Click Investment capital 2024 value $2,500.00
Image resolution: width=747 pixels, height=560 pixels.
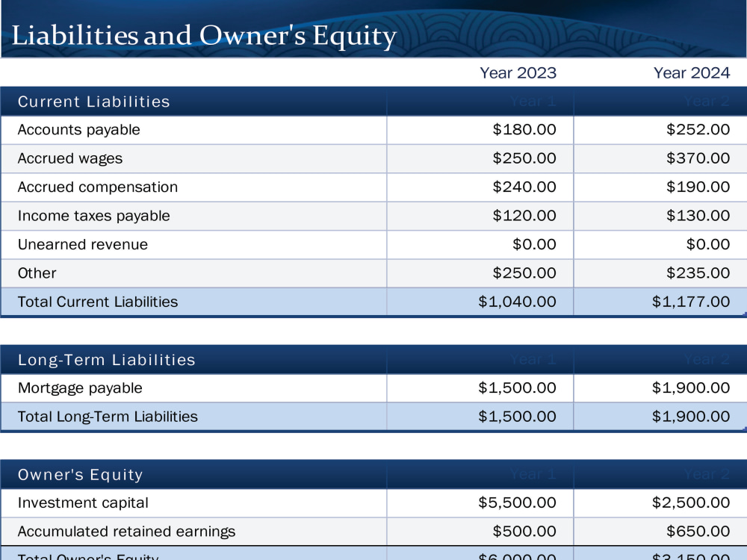coord(691,503)
